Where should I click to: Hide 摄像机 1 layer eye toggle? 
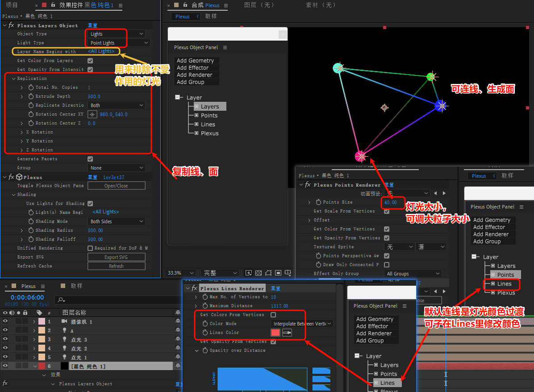click(5, 321)
